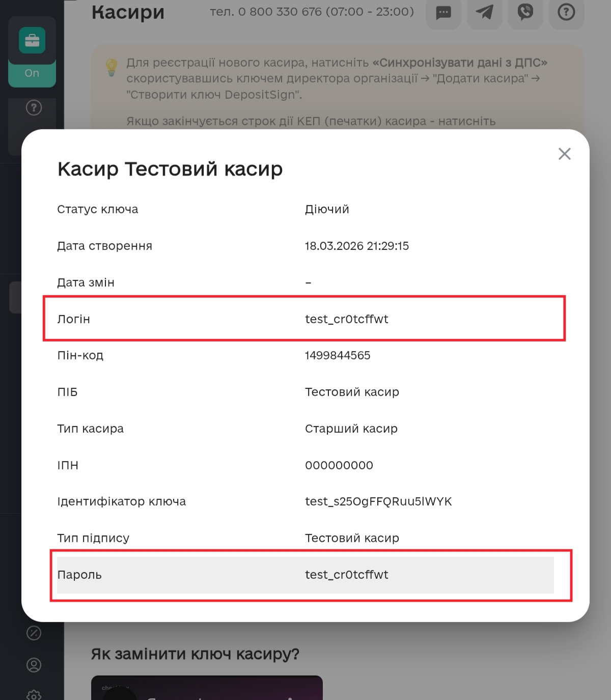Click the password value in Пароль row

[x=346, y=575]
